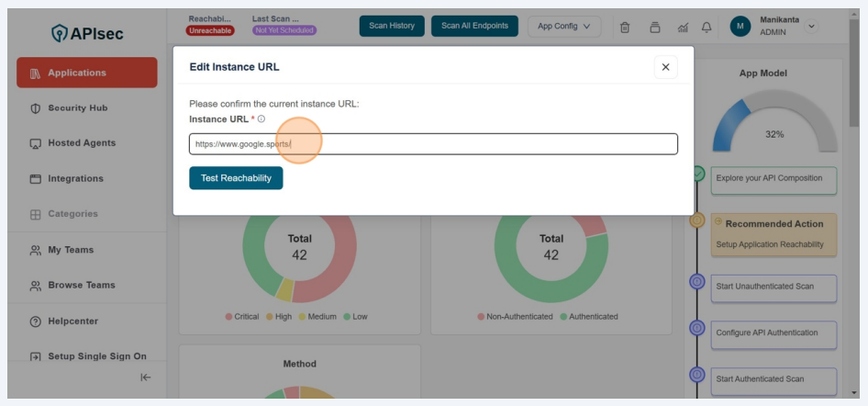Toggle the Critical legend item
Viewport: 868px width, 406px height.
pos(242,317)
